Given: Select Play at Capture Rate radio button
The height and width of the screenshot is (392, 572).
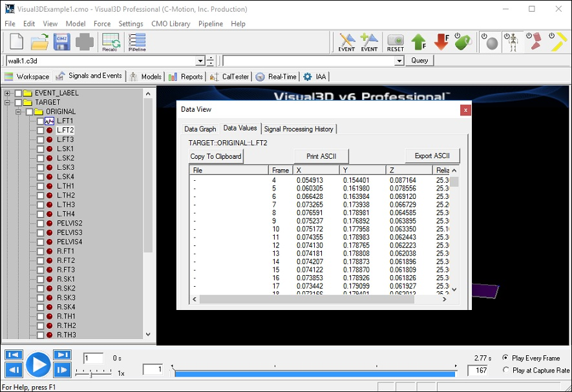Looking at the screenshot, I should (505, 370).
